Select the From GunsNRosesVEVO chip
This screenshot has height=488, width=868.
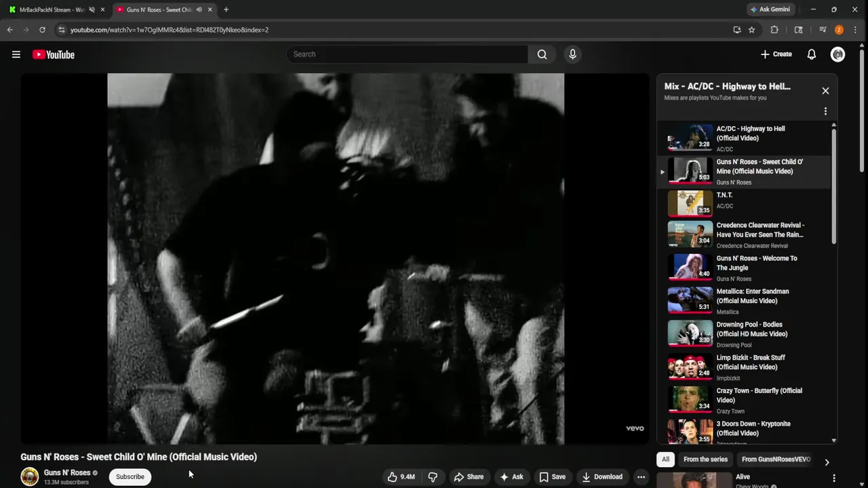[x=776, y=460]
